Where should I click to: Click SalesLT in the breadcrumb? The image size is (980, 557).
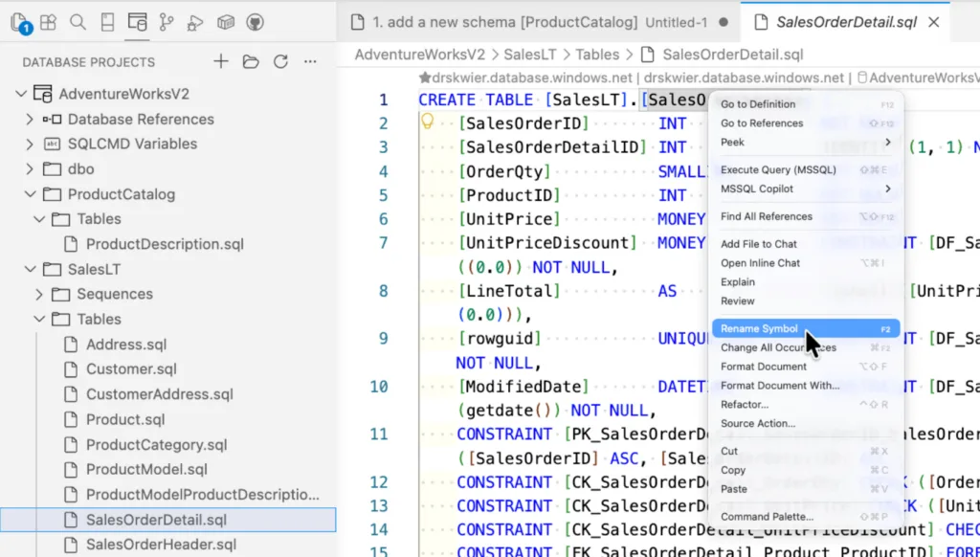tap(530, 55)
